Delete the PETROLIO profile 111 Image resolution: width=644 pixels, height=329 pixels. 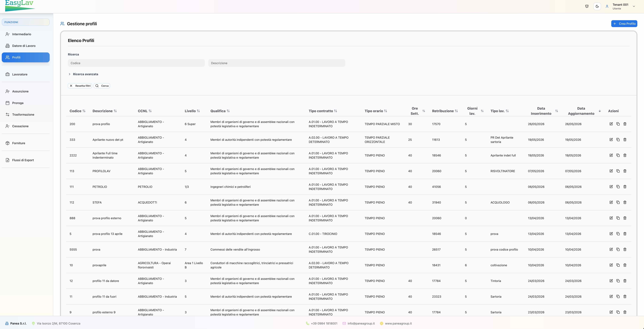(625, 187)
